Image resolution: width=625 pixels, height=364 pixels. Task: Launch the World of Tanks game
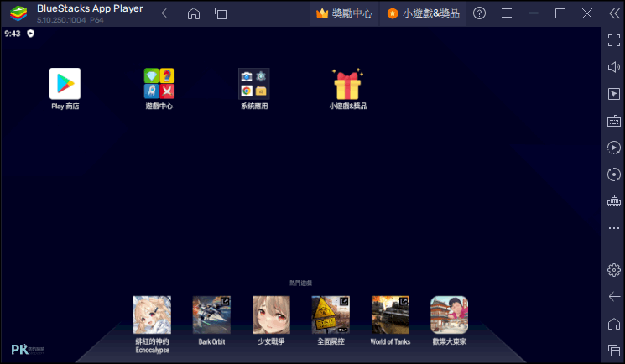coord(390,315)
